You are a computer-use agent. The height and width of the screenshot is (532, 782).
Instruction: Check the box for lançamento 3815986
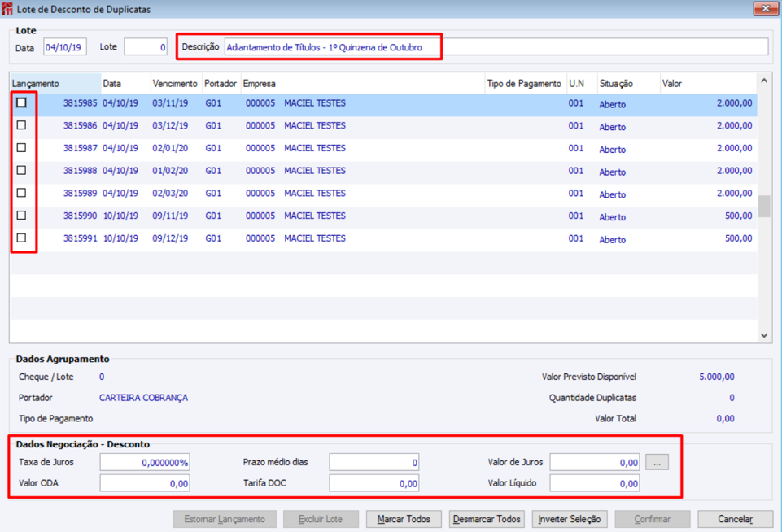point(21,125)
